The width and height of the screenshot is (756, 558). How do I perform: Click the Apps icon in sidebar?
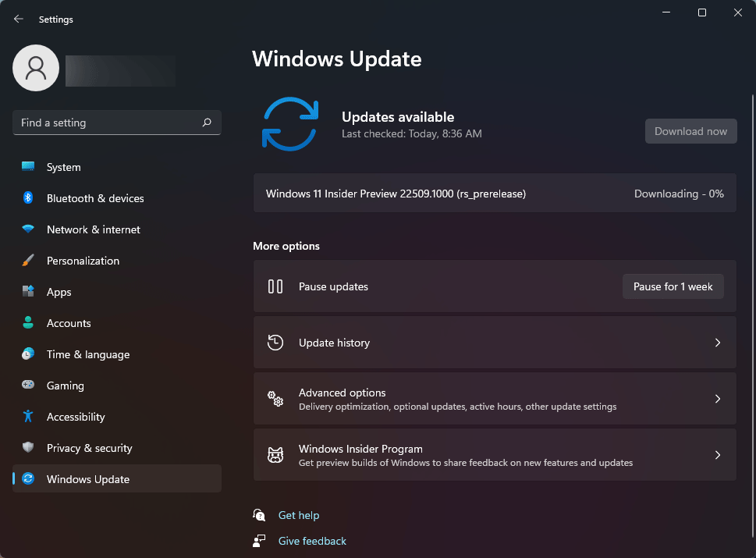28,291
